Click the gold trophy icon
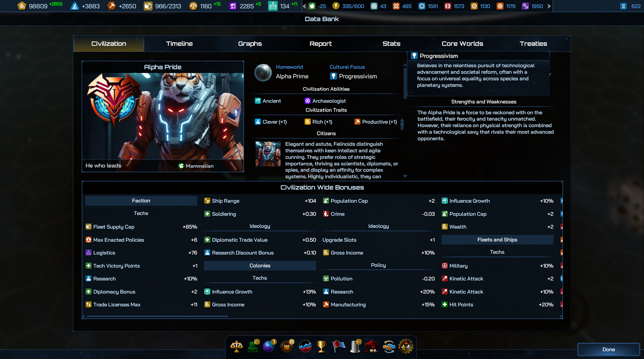The image size is (644, 359). [x=321, y=346]
